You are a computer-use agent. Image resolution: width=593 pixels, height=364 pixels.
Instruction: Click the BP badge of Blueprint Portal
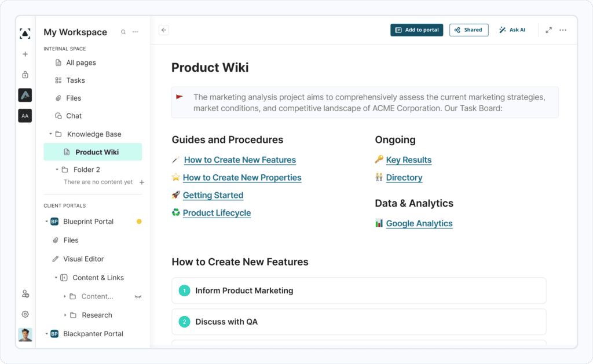coord(54,222)
